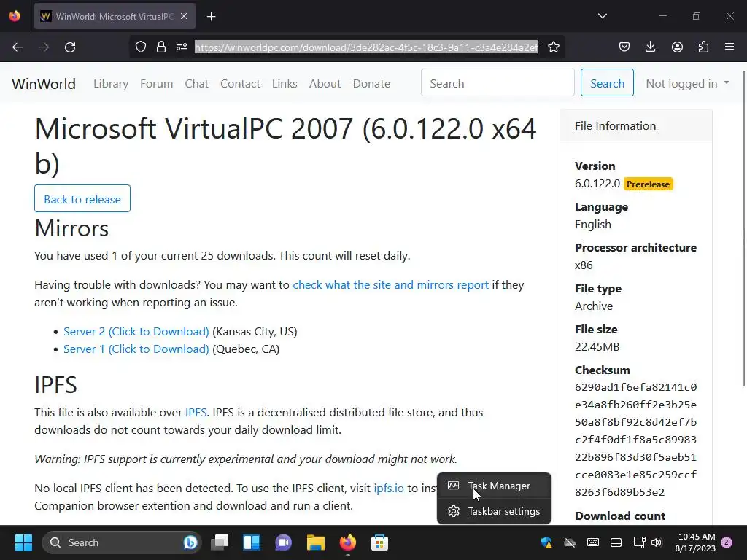Click the page vertical scrollbar
The width and height of the screenshot is (747, 560).
pos(744,228)
